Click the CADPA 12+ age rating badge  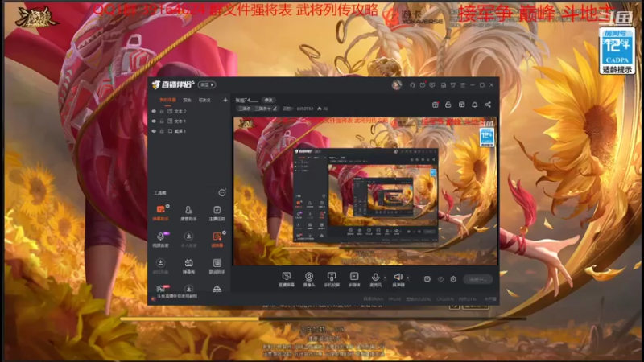pyautogui.click(x=617, y=51)
